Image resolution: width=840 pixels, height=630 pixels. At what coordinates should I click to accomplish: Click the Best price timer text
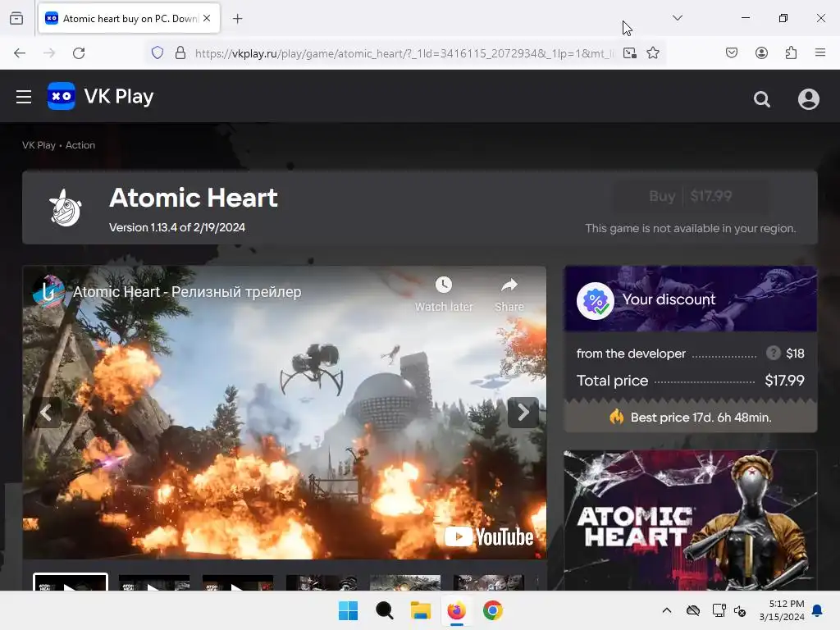701,418
